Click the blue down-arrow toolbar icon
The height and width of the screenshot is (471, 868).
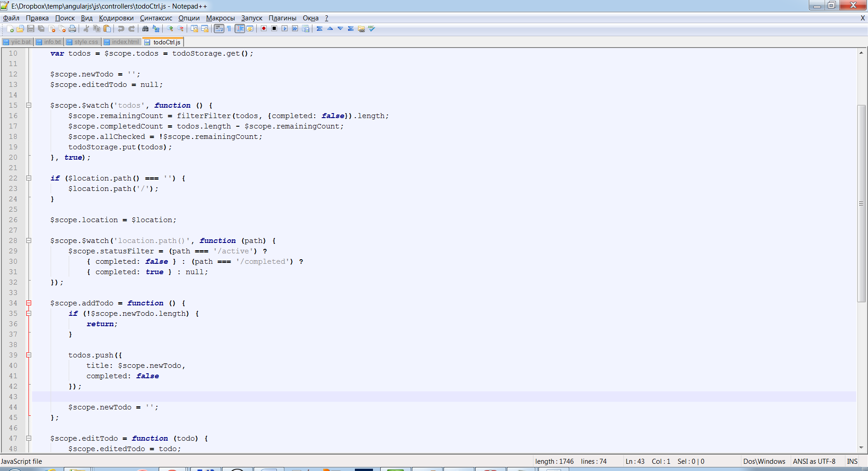pyautogui.click(x=340, y=29)
